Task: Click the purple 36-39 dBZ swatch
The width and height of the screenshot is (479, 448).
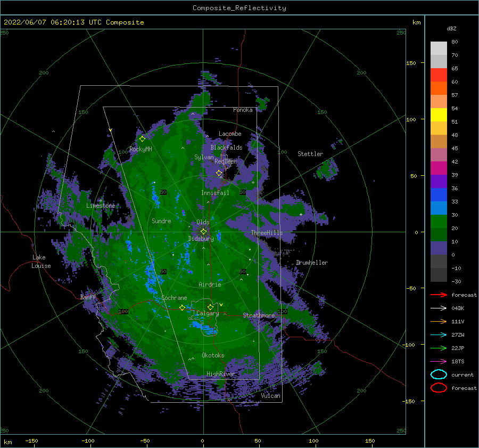Action: point(439,182)
